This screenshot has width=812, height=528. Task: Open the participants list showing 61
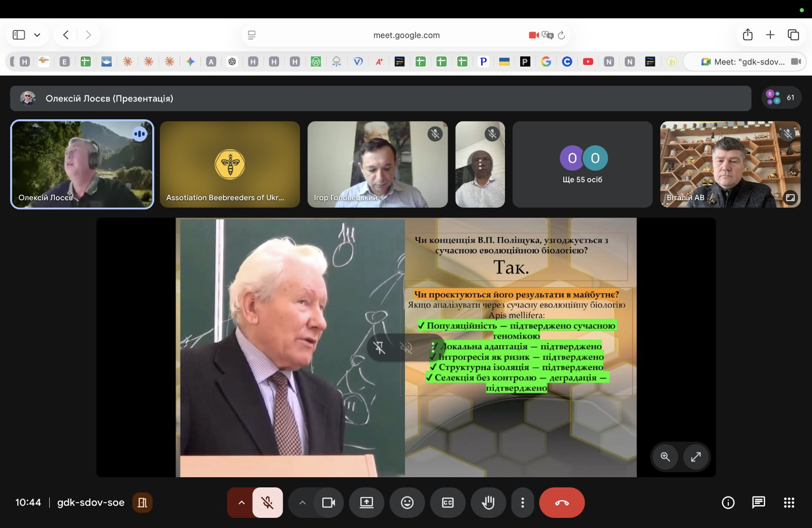point(782,97)
